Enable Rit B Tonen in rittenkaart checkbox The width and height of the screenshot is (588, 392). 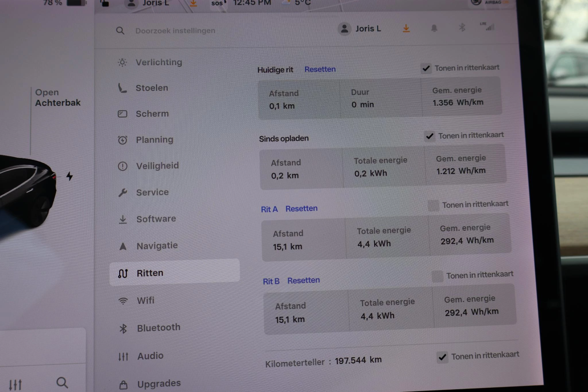point(438,276)
